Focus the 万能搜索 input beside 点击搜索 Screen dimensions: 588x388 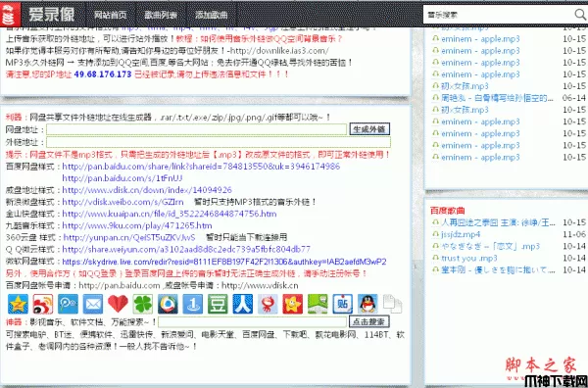click(x=253, y=322)
